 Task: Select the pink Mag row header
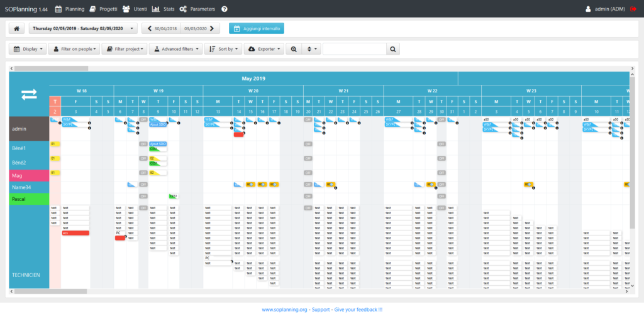(29, 176)
